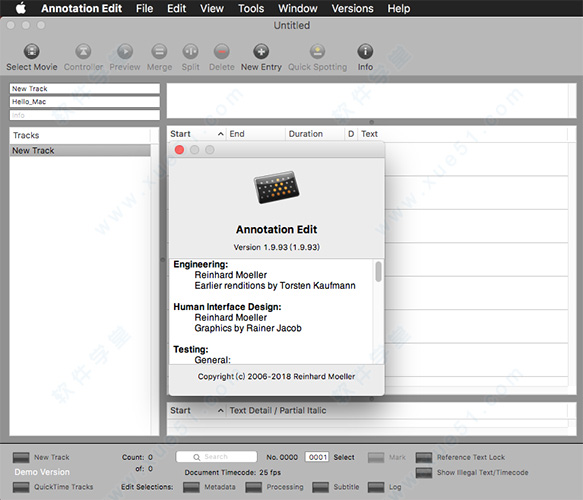Viewport: 583px width, 500px height.
Task: Click the Tracks list header
Action: [80, 135]
